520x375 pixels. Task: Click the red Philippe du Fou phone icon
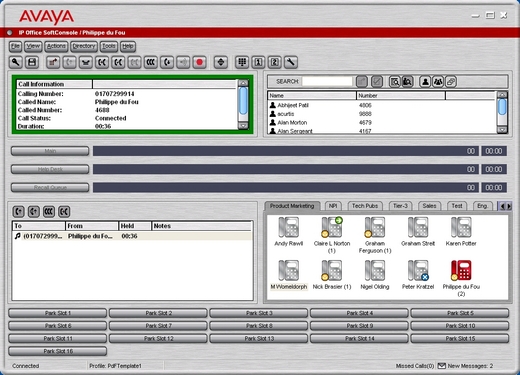(x=461, y=270)
